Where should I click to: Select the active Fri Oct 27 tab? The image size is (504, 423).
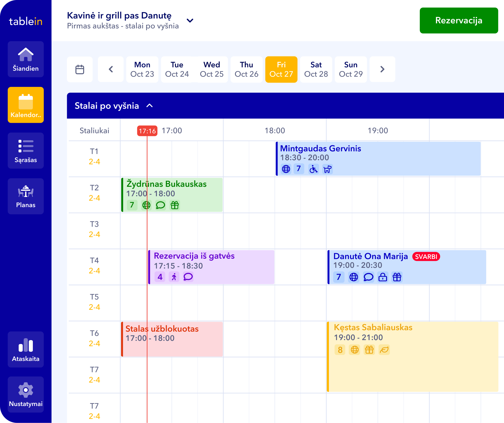click(281, 70)
